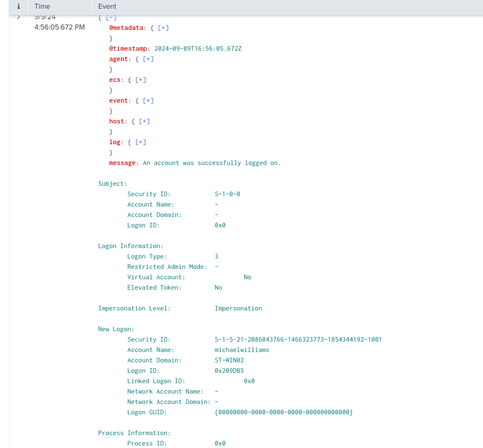The width and height of the screenshot is (483, 448).
Task: Click the Event column header
Action: [x=107, y=7]
